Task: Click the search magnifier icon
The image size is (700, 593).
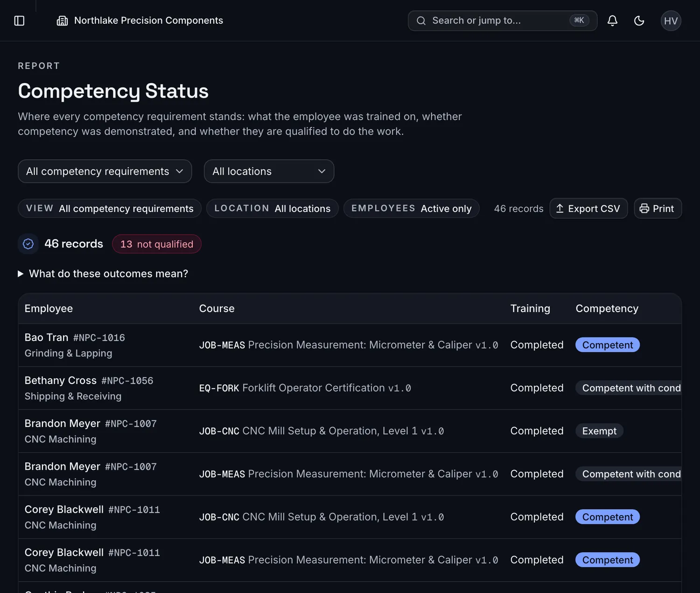Action: click(x=421, y=21)
